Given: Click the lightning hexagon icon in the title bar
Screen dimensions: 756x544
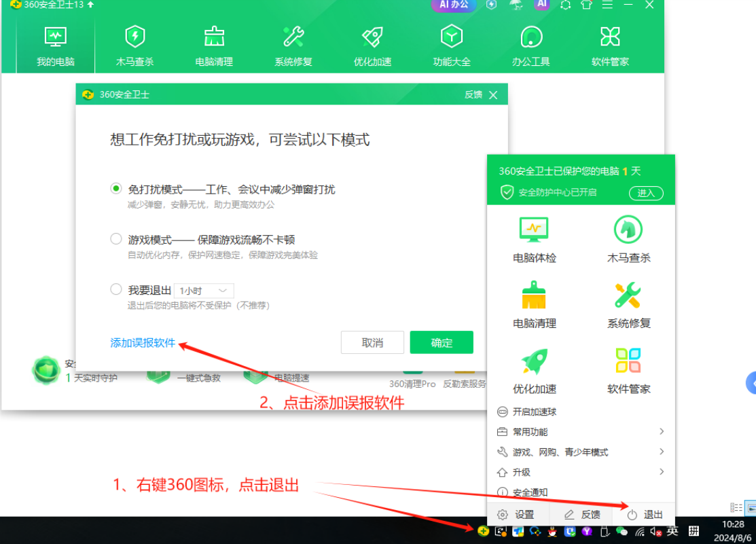Looking at the screenshot, I should [491, 4].
